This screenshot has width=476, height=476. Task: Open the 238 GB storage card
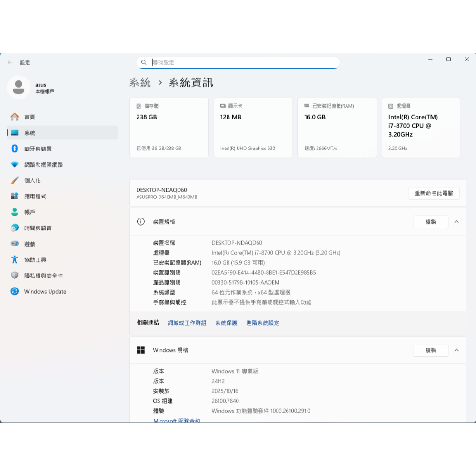point(169,127)
